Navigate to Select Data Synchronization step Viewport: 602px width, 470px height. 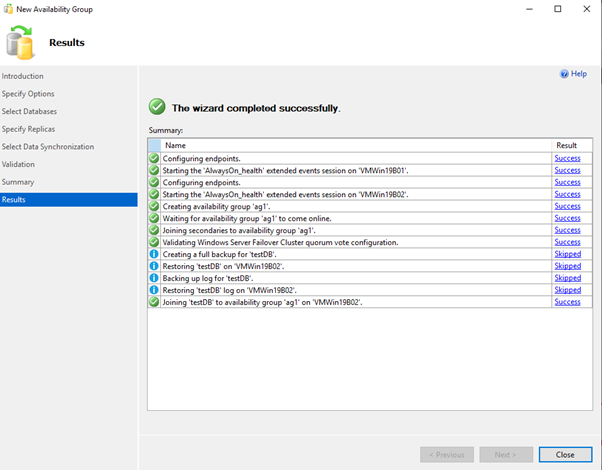click(x=47, y=147)
